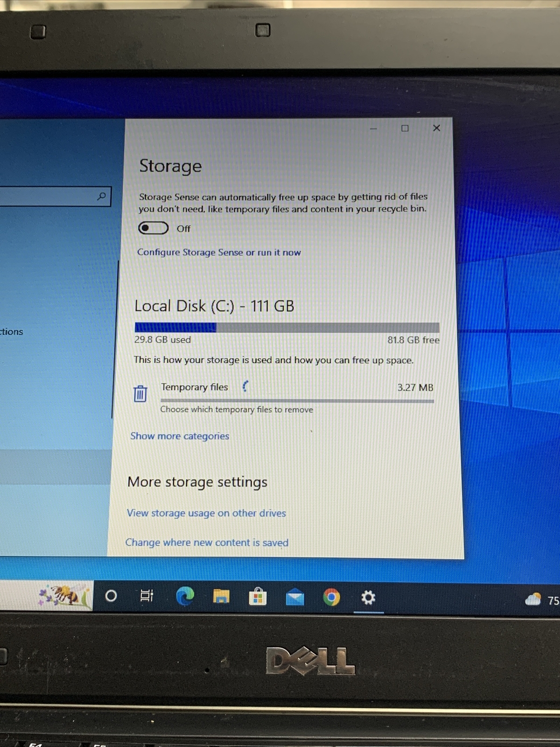
Task: Open View storage usage on other drives
Action: pyautogui.click(x=206, y=513)
